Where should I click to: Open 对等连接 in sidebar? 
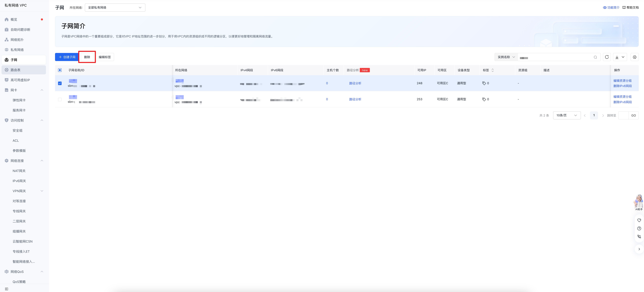tap(19, 201)
